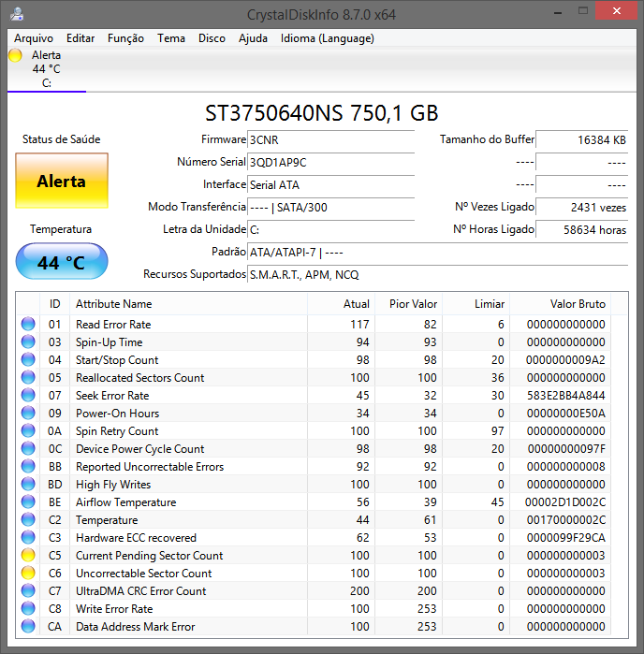Click the Letra da Unidade field C:
644x654 pixels.
(331, 230)
